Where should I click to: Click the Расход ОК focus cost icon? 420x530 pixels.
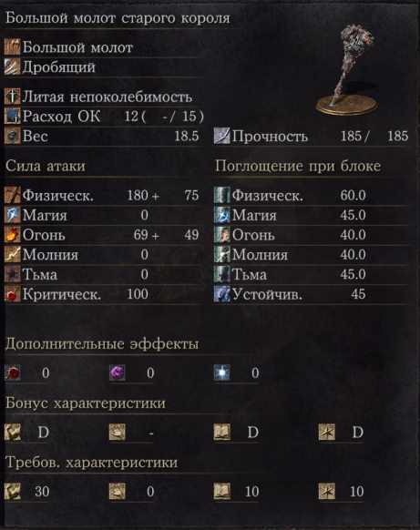pyautogui.click(x=13, y=117)
